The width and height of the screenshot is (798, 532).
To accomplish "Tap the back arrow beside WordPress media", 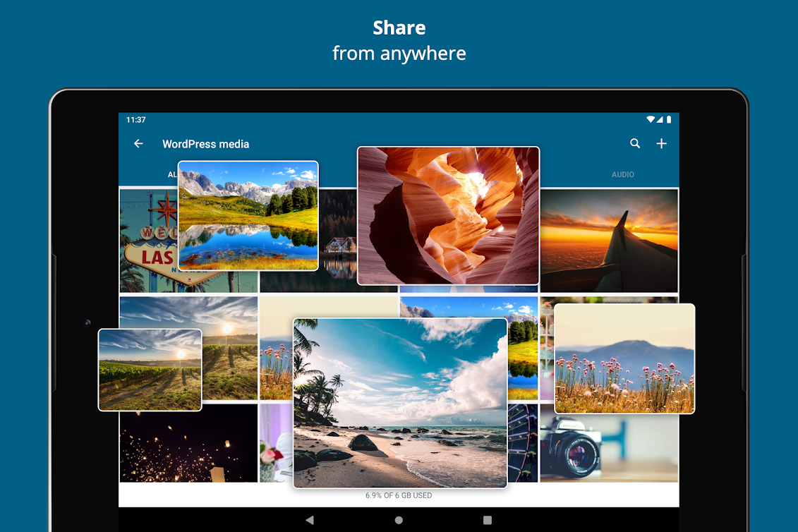I will 138,144.
